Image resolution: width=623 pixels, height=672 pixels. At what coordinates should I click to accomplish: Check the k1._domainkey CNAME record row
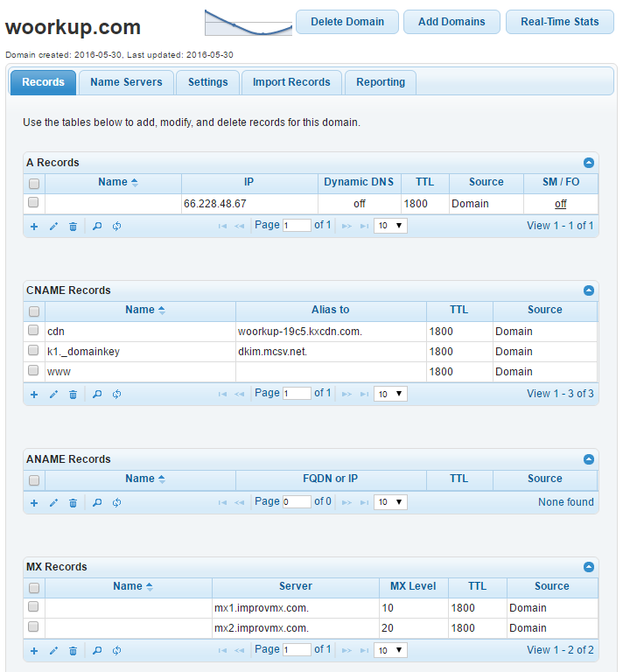33,350
